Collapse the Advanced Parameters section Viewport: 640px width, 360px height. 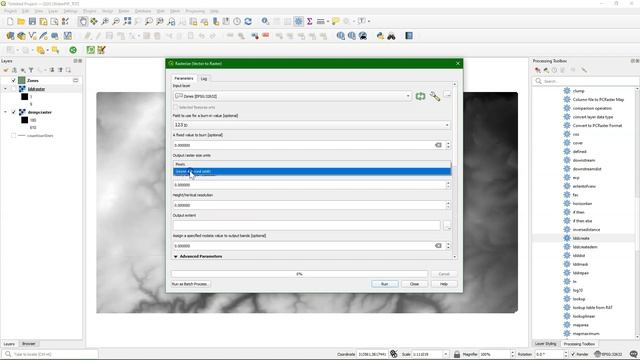[x=176, y=256]
